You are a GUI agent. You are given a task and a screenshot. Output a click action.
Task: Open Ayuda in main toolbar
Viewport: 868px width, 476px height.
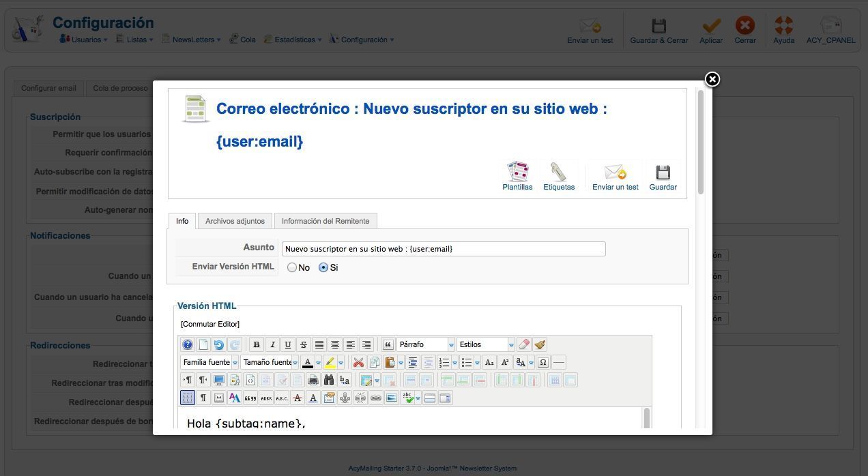tap(783, 31)
